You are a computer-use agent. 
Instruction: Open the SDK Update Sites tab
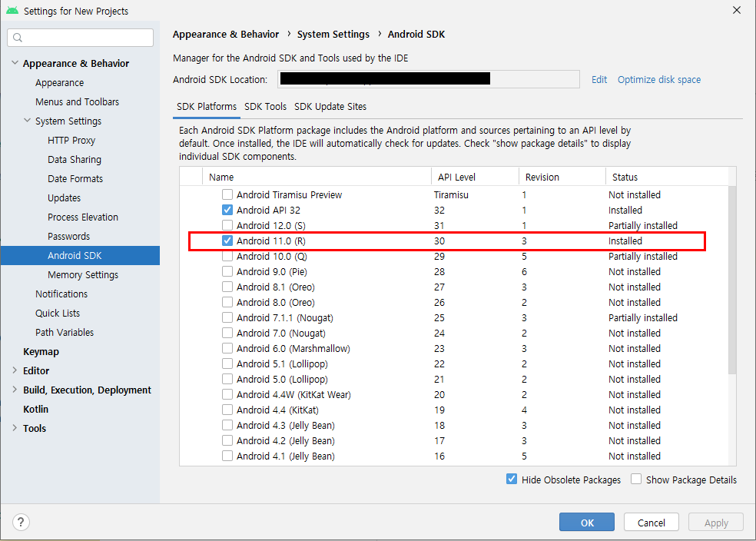point(330,107)
